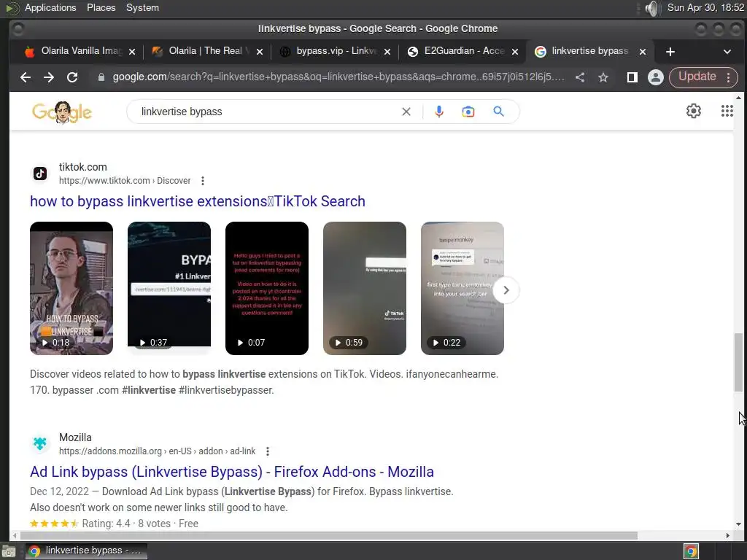Click the Google doodle logo
This screenshot has width=747, height=560.
pyautogui.click(x=62, y=112)
